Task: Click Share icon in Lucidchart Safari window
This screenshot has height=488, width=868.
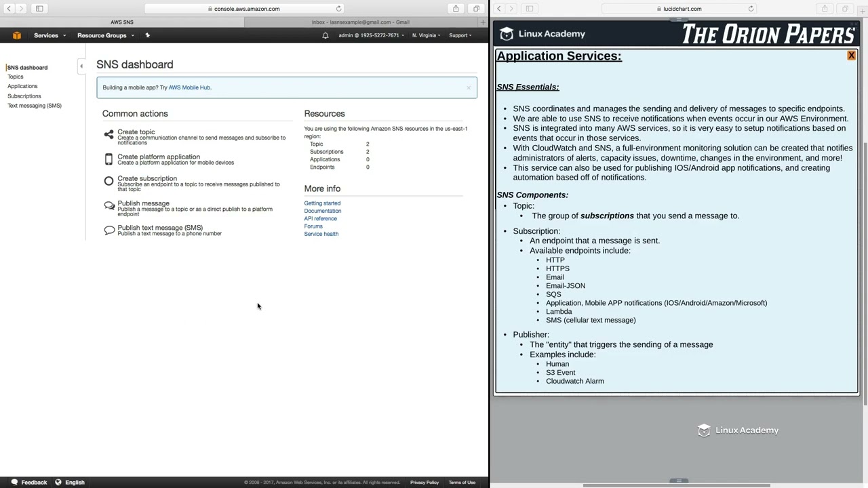Action: pos(825,9)
